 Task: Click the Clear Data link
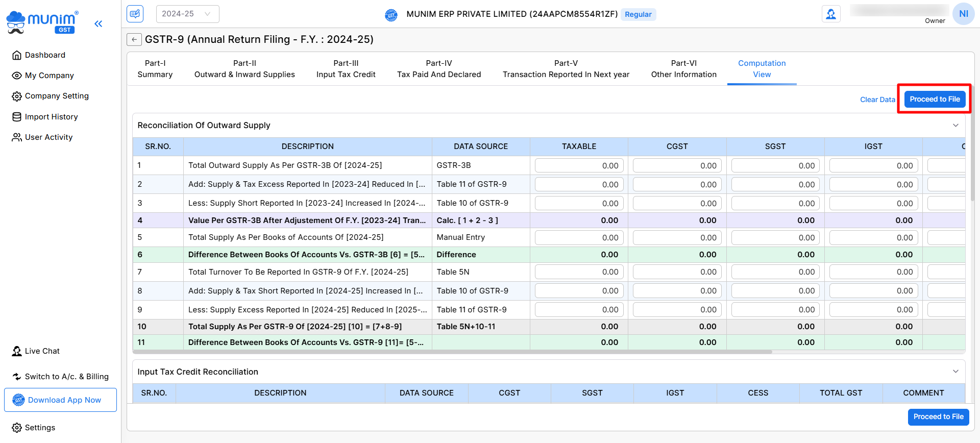(x=877, y=100)
